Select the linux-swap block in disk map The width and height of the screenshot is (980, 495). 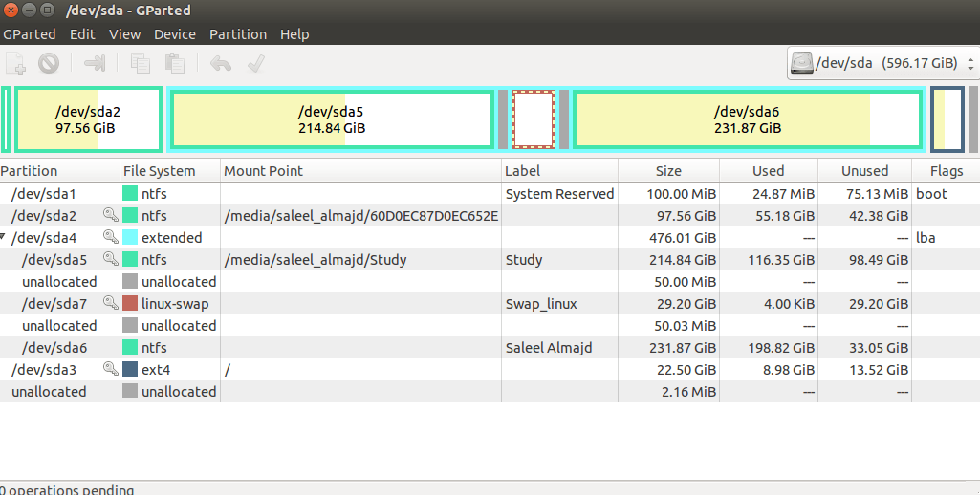[534, 119]
